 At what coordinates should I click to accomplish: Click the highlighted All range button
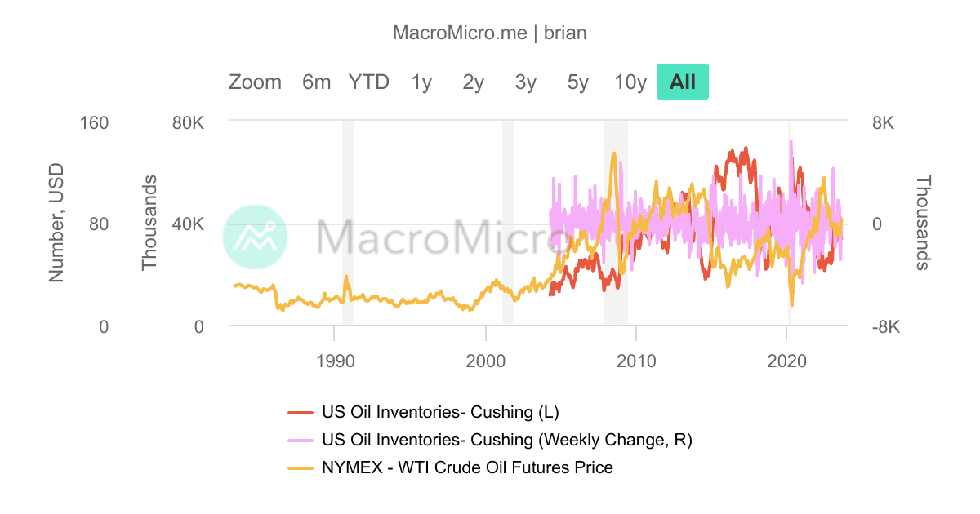tap(683, 82)
